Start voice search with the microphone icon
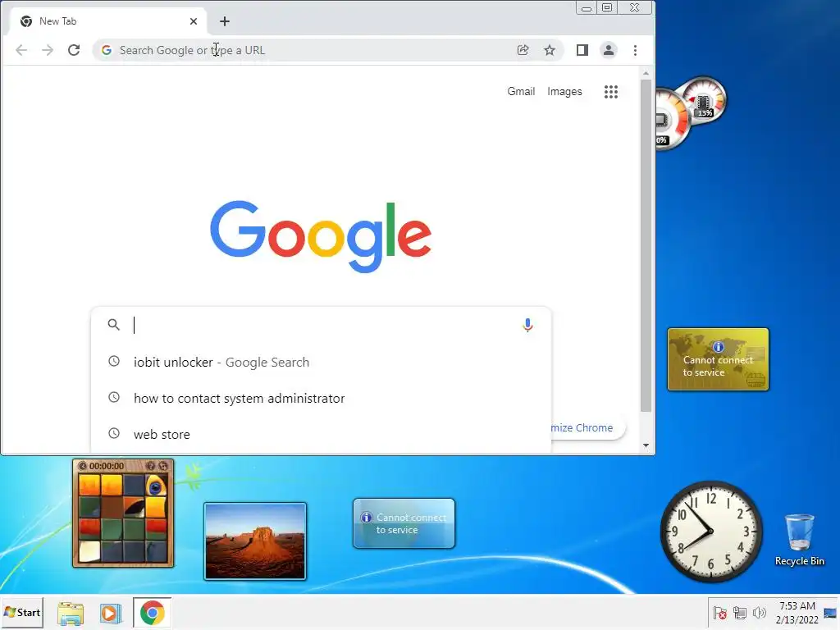Image resolution: width=840 pixels, height=630 pixels. (527, 325)
